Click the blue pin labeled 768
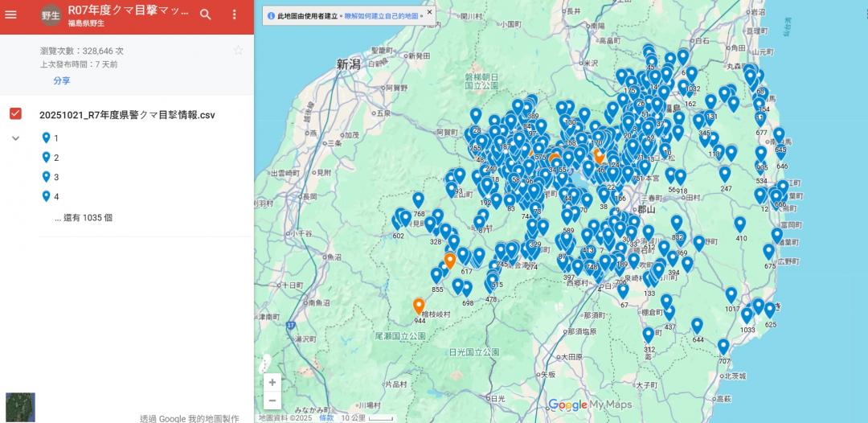Image resolution: width=868 pixels, height=423 pixels. (418, 200)
